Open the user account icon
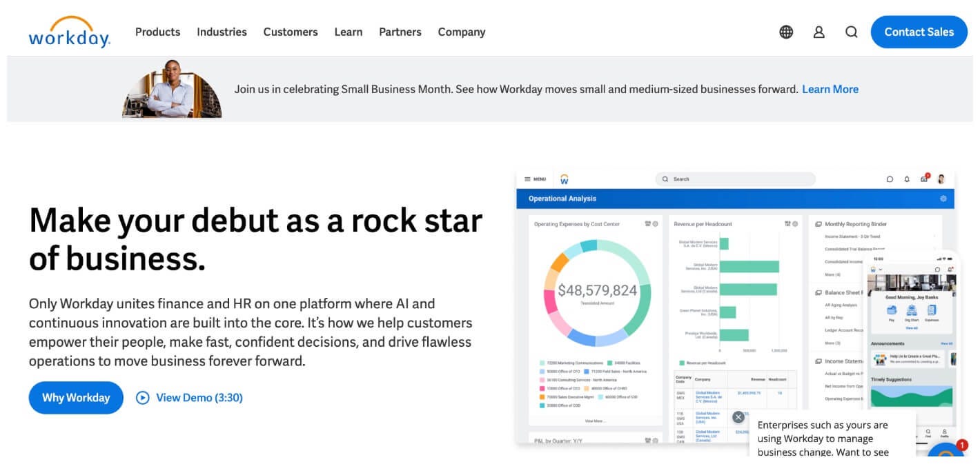Image resolution: width=980 pixels, height=473 pixels. [819, 32]
